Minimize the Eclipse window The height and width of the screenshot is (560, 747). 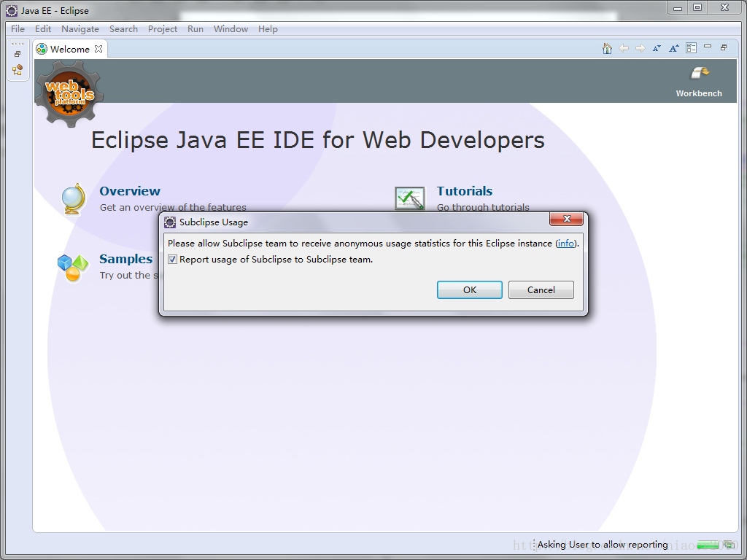point(678,7)
